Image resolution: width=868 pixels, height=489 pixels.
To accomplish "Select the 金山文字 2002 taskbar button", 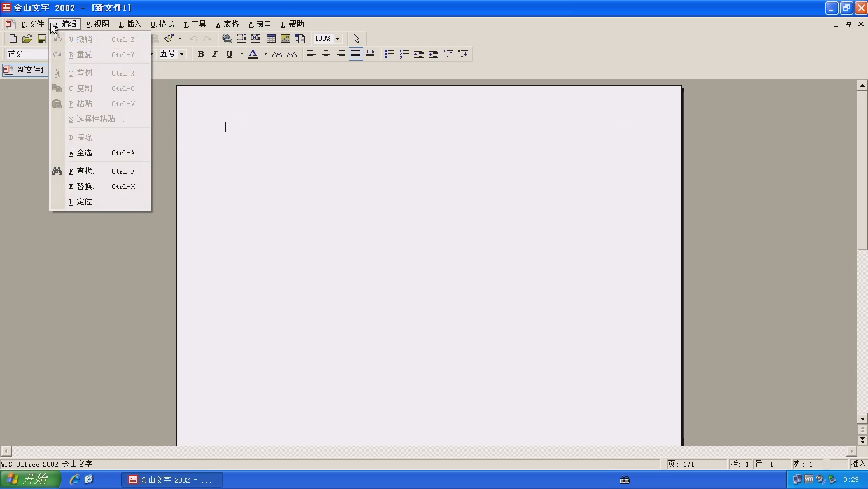I will pyautogui.click(x=172, y=479).
